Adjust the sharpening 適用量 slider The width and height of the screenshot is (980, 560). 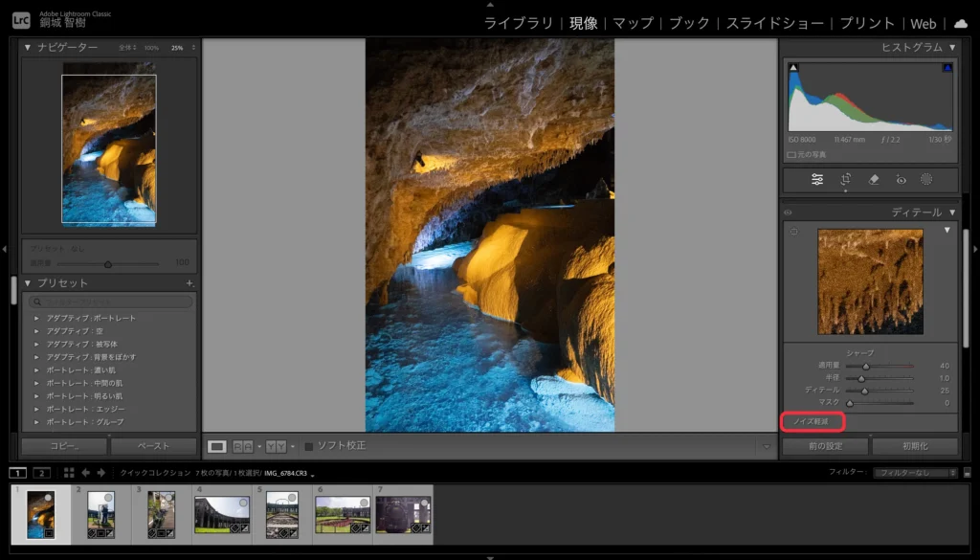tap(866, 365)
